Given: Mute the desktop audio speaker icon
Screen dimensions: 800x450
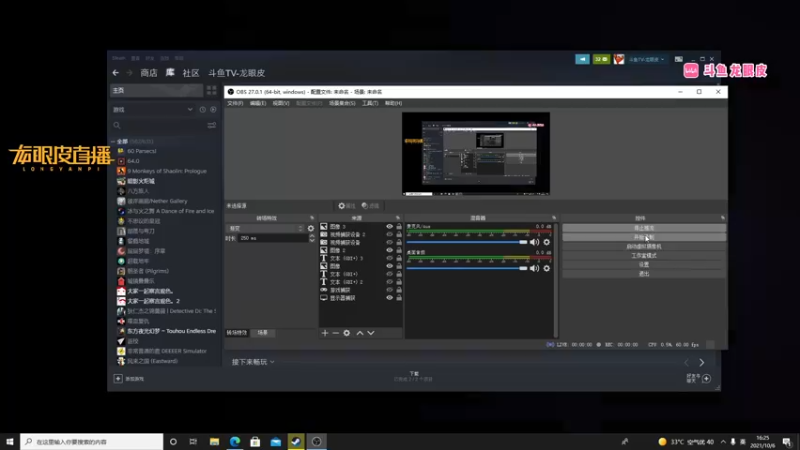Looking at the screenshot, I should [534, 268].
